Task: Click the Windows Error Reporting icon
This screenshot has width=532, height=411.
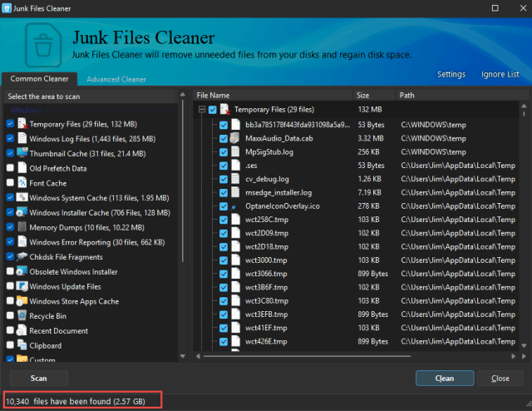Action: [x=22, y=241]
